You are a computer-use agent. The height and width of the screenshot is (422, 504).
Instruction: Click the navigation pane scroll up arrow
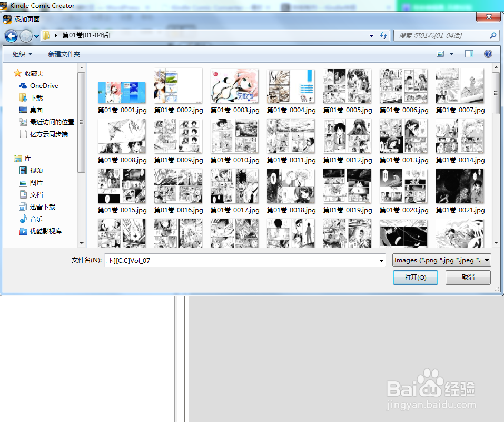coord(82,67)
